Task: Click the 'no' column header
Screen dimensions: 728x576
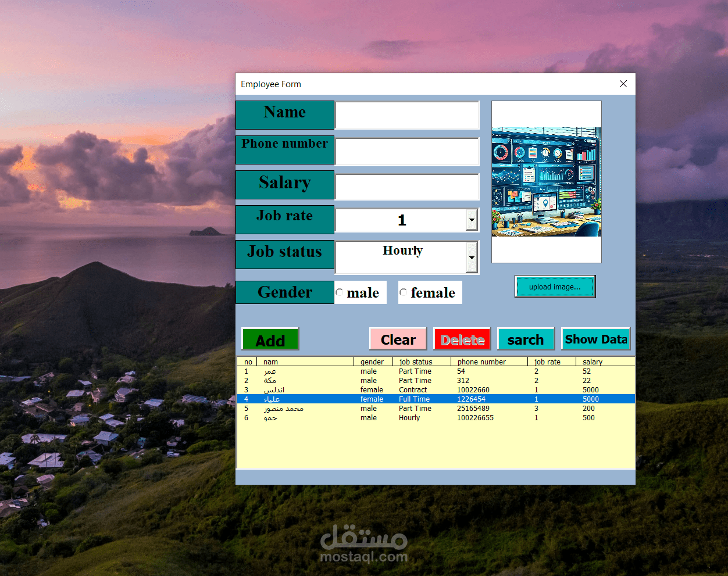Action: [248, 362]
